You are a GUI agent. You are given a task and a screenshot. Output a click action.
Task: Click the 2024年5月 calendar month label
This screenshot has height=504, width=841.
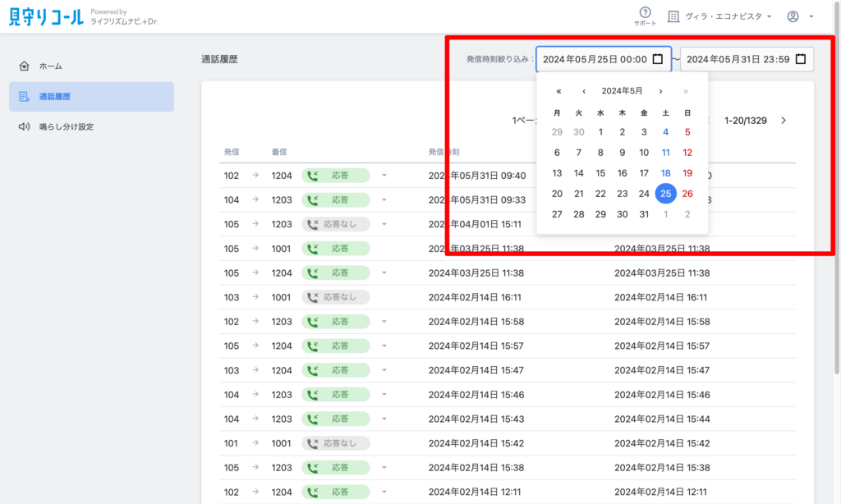point(623,91)
